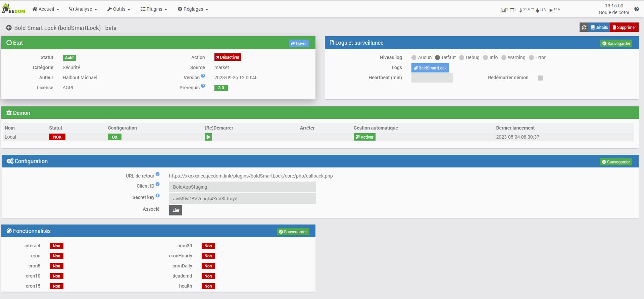Click the Boule de coton name text
644x299 pixels.
(x=614, y=12)
